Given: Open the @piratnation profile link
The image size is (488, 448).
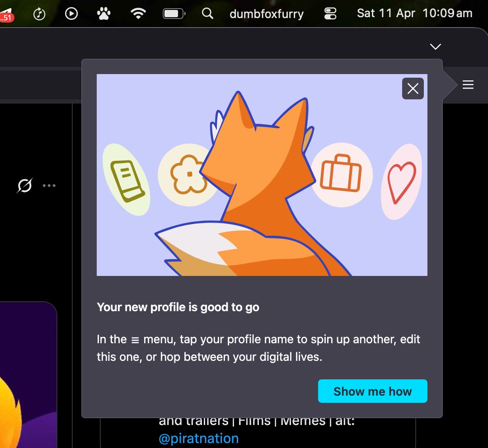Looking at the screenshot, I should click(x=198, y=439).
